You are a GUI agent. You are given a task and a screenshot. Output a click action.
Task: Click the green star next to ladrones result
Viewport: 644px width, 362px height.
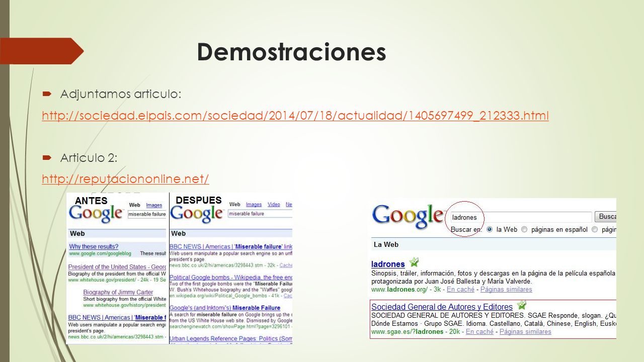pyautogui.click(x=414, y=262)
